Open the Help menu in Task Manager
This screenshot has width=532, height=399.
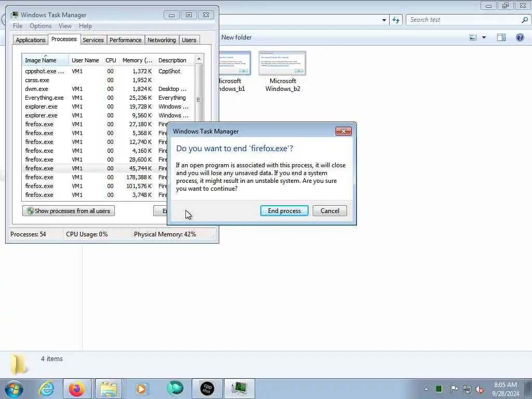(86, 26)
